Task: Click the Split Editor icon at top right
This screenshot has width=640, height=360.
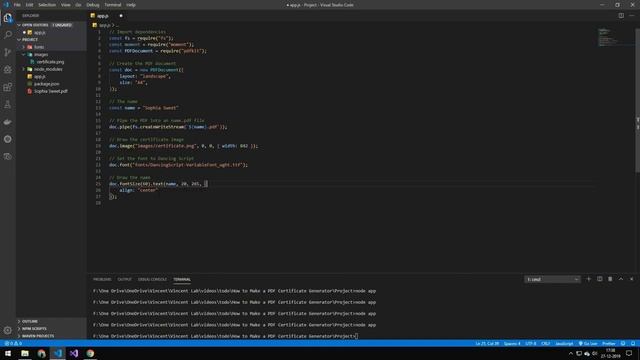Action: [x=621, y=16]
